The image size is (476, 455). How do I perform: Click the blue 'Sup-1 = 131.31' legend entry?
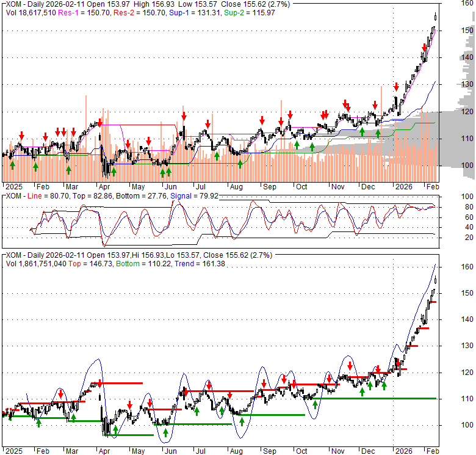tap(195, 13)
